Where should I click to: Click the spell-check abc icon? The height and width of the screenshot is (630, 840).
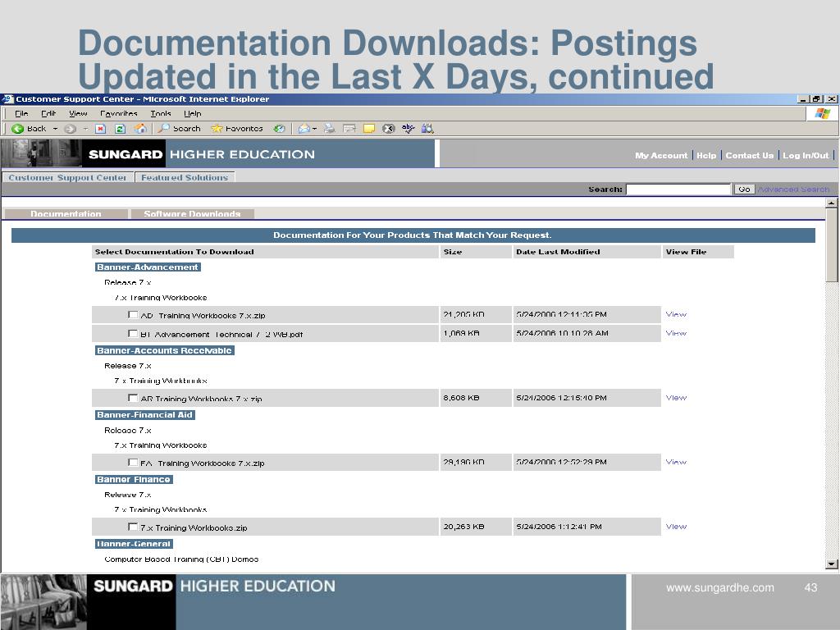pyautogui.click(x=409, y=128)
